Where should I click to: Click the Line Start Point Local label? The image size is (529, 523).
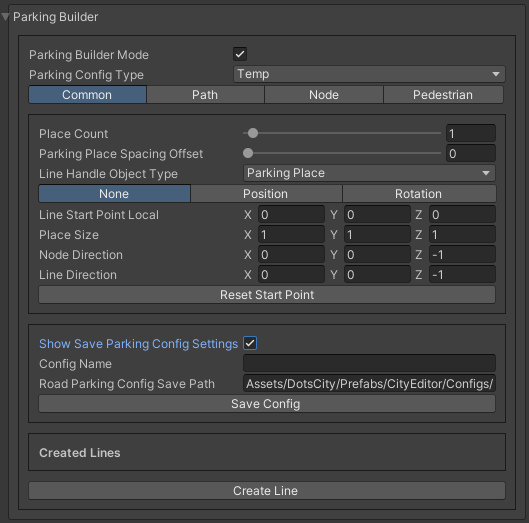click(x=99, y=215)
